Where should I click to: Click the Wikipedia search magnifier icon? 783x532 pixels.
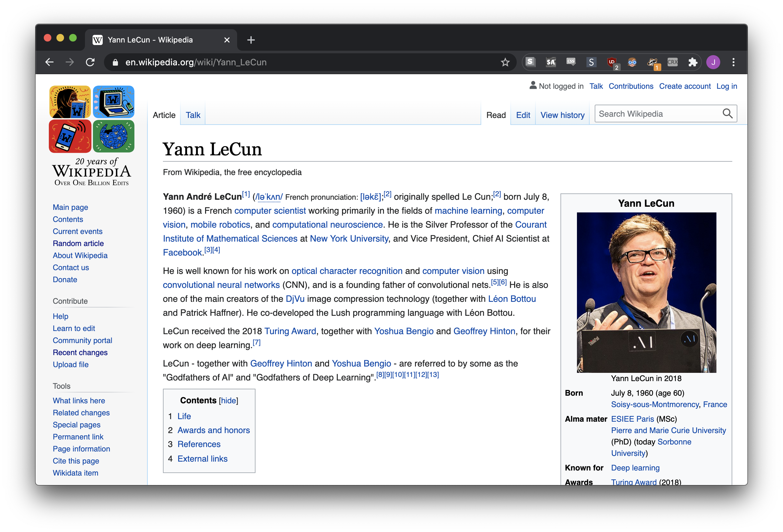click(728, 114)
